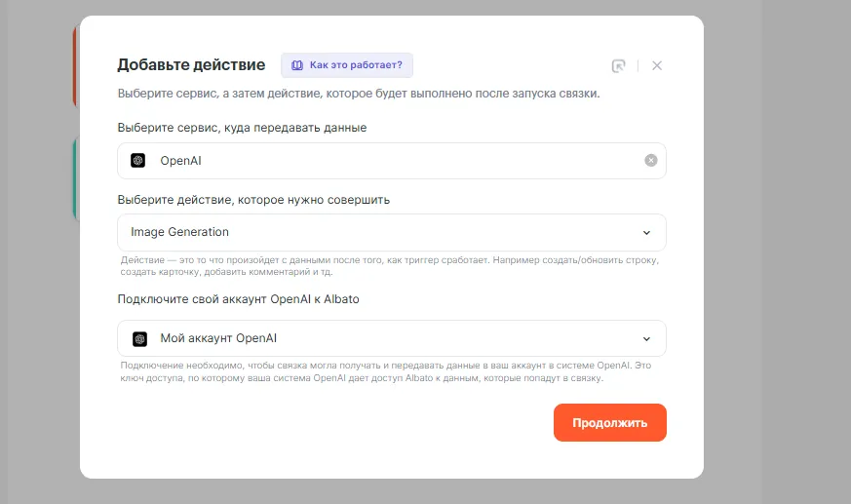
Task: Click the chevron arrow in the Image Generation field
Action: pos(646,232)
